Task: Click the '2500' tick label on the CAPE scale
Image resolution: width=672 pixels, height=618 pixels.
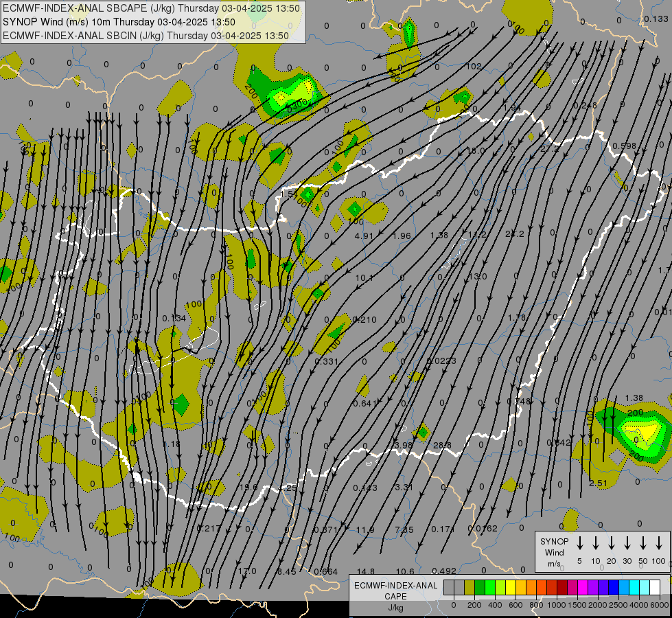Action: 618,605
